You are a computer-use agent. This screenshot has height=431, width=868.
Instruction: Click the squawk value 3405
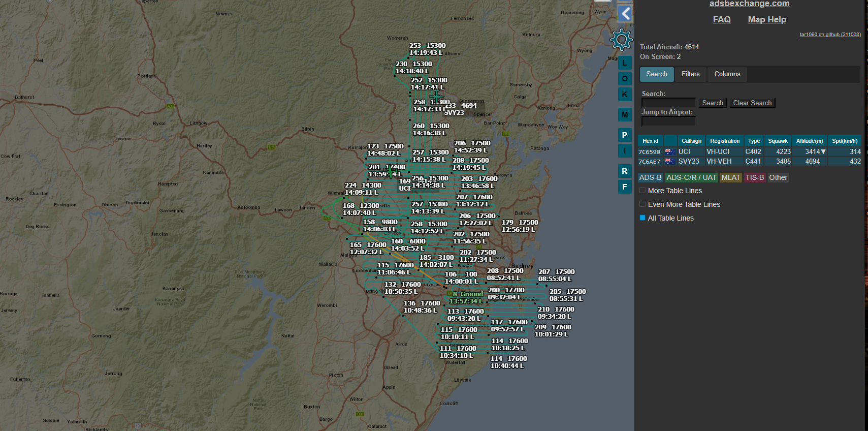783,162
